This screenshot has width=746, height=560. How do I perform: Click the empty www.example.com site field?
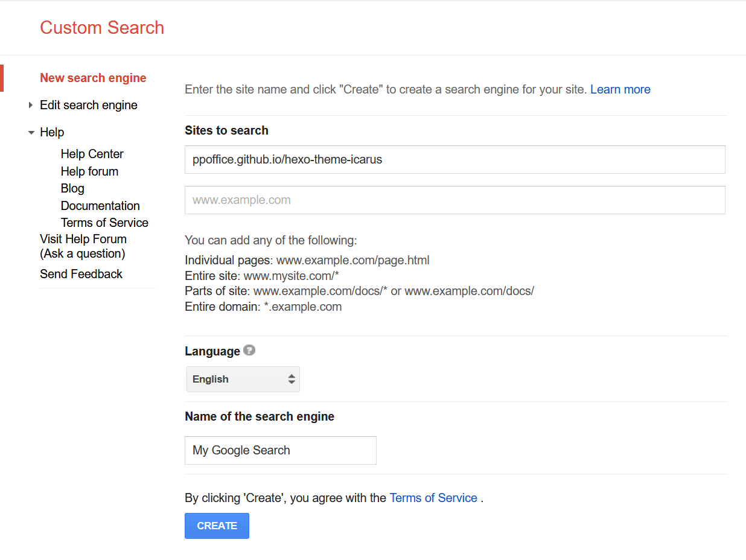pyautogui.click(x=454, y=200)
